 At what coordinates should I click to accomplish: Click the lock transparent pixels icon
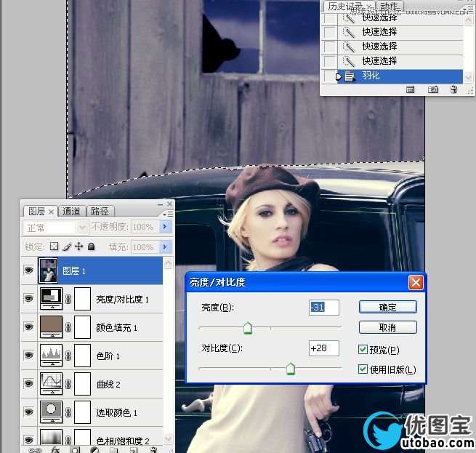pyautogui.click(x=54, y=246)
